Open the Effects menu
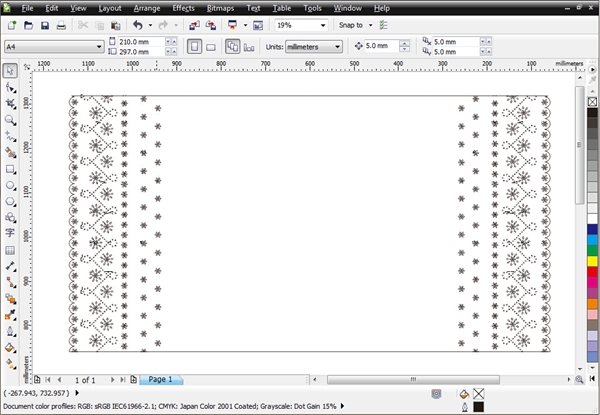The image size is (600, 415). pos(183,8)
